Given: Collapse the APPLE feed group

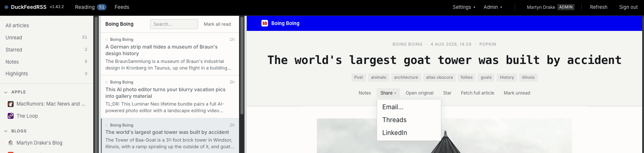Looking at the screenshot, I should tap(6, 92).
